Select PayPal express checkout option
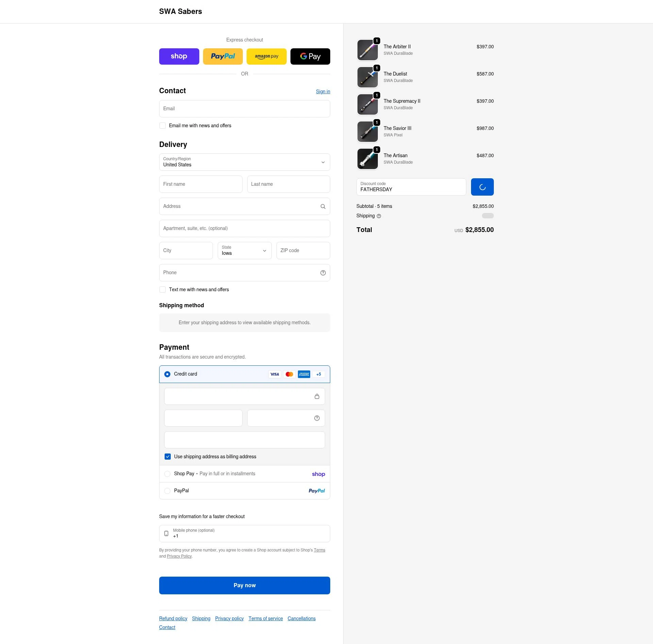Screen dimensions: 653x644 point(223,56)
